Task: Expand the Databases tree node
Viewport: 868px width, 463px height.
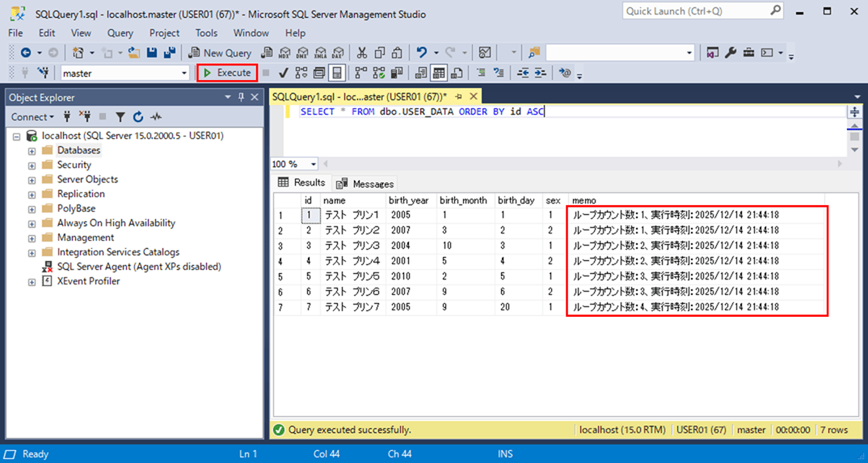Action: coord(32,151)
